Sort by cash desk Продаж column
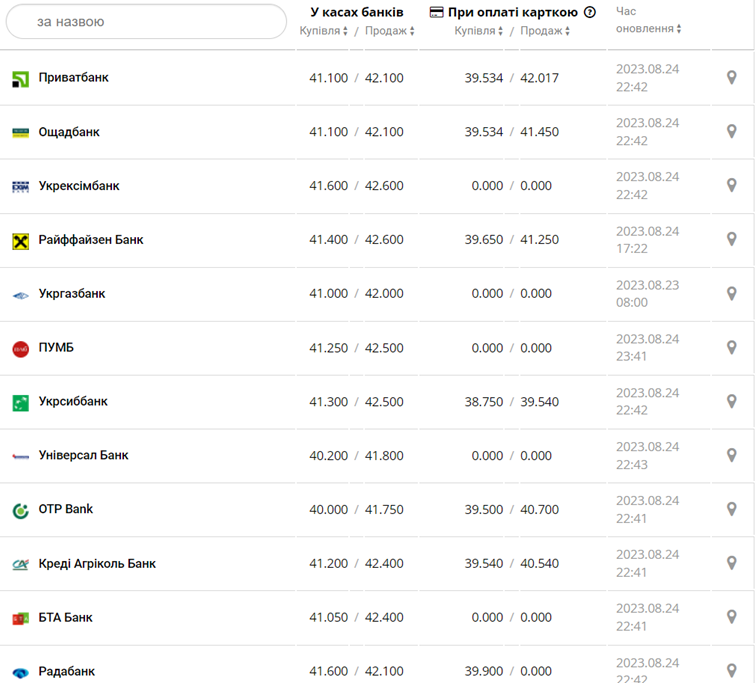This screenshot has height=683, width=756. [x=390, y=31]
